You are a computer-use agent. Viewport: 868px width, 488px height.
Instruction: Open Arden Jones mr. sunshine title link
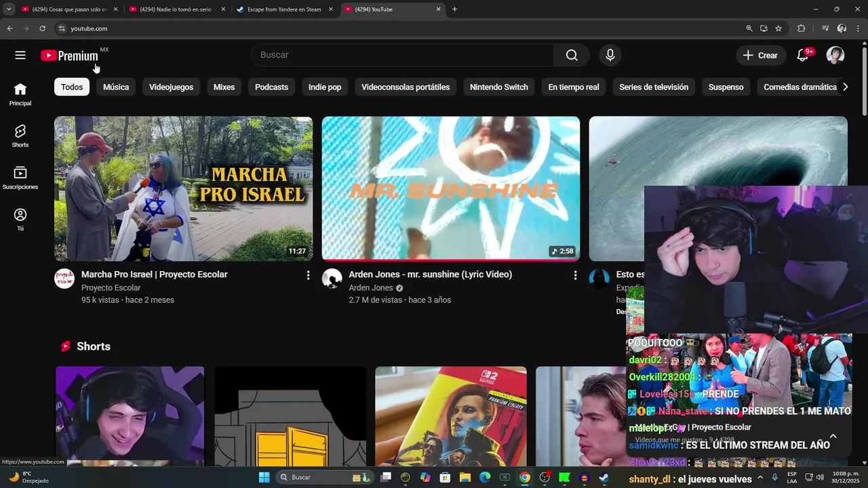tap(430, 274)
